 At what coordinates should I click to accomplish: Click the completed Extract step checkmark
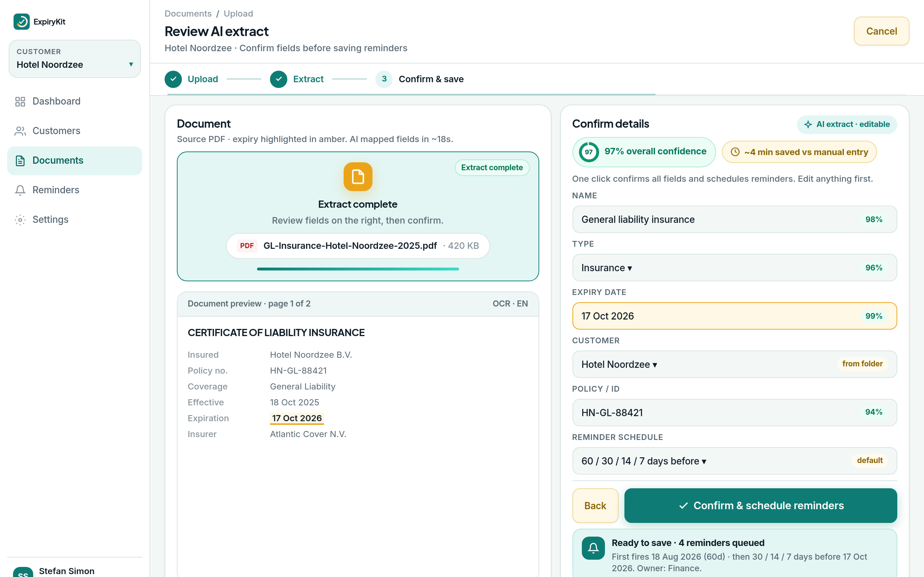coord(279,79)
